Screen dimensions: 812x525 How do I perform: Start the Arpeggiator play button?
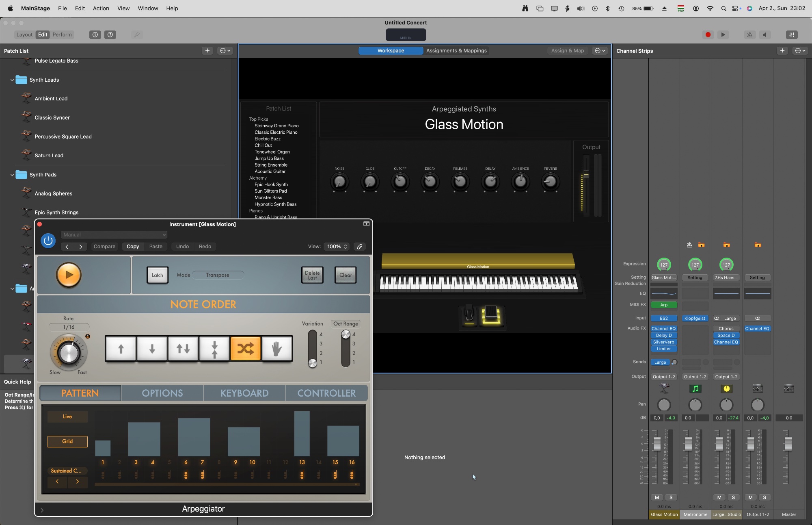pos(69,275)
